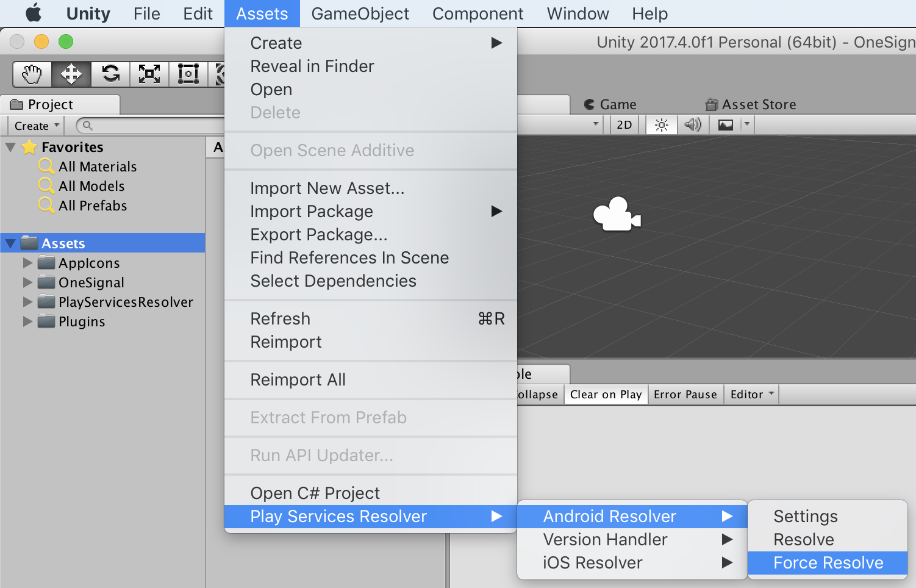This screenshot has width=916, height=588.
Task: Select Reveal in Finder
Action: pyautogui.click(x=371, y=66)
